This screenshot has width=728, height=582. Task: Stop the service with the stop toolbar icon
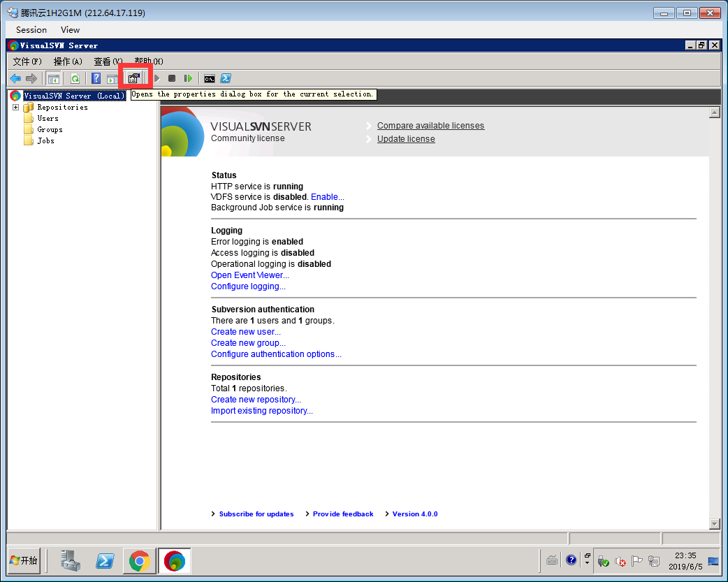click(172, 78)
